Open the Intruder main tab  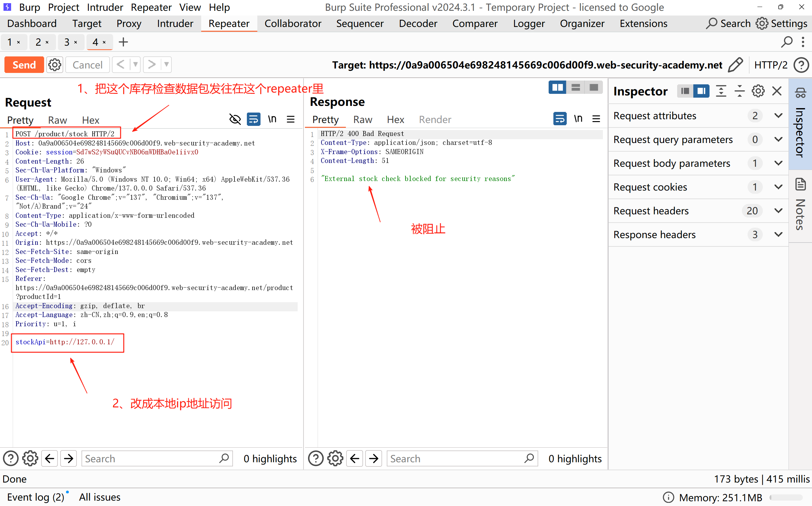(175, 24)
